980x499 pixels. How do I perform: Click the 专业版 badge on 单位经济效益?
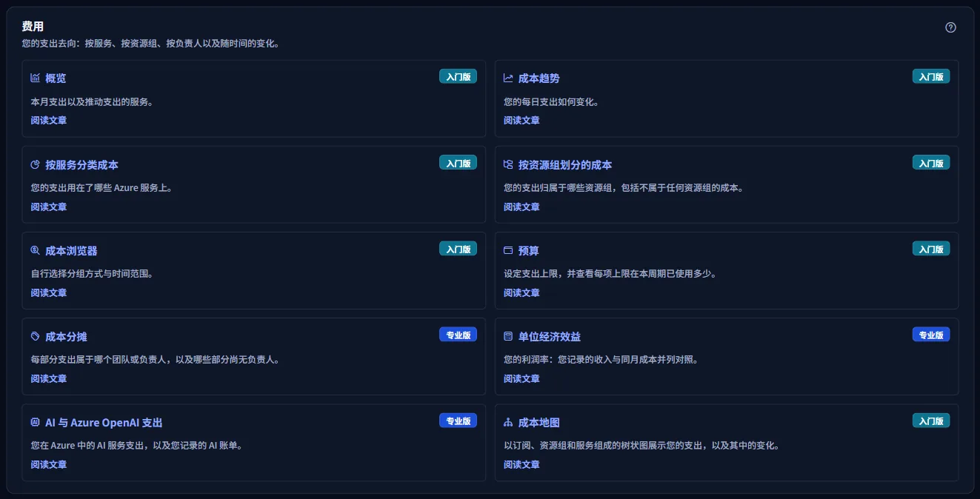(x=931, y=335)
